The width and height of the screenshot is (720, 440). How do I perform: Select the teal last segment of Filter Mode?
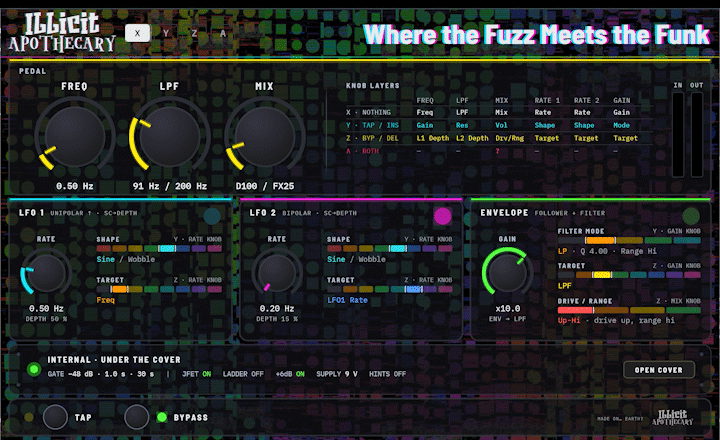pos(687,240)
